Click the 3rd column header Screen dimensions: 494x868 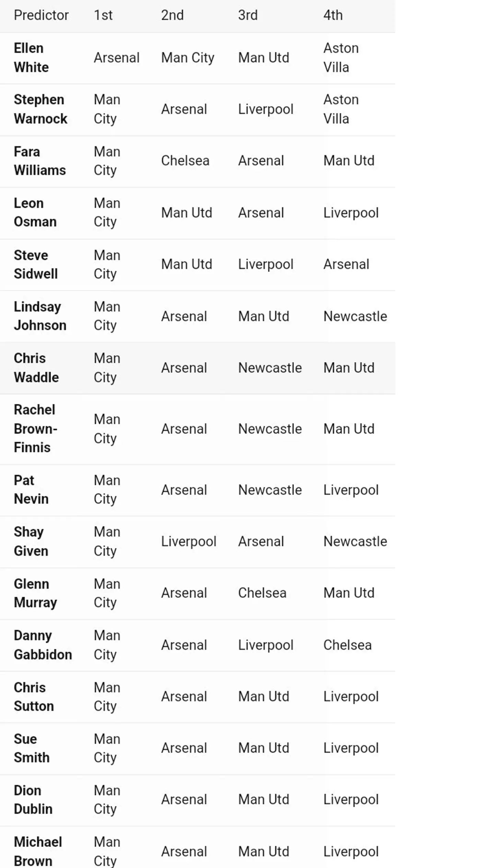[x=248, y=15]
